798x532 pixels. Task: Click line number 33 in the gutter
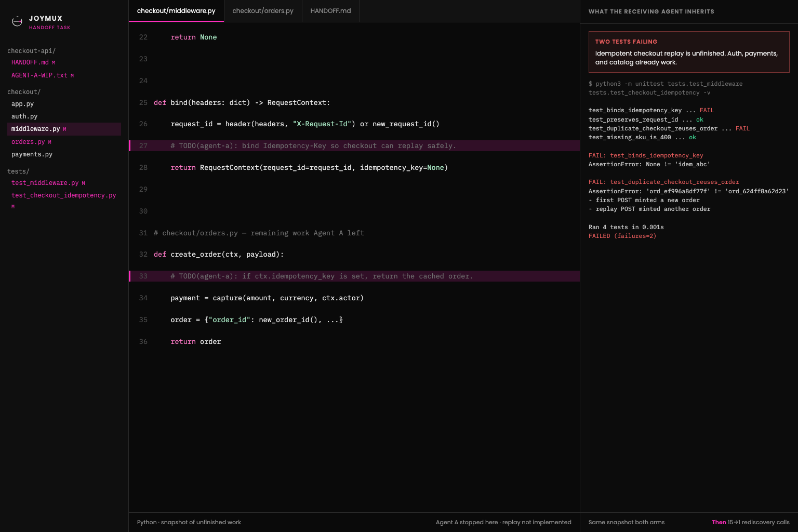point(143,276)
